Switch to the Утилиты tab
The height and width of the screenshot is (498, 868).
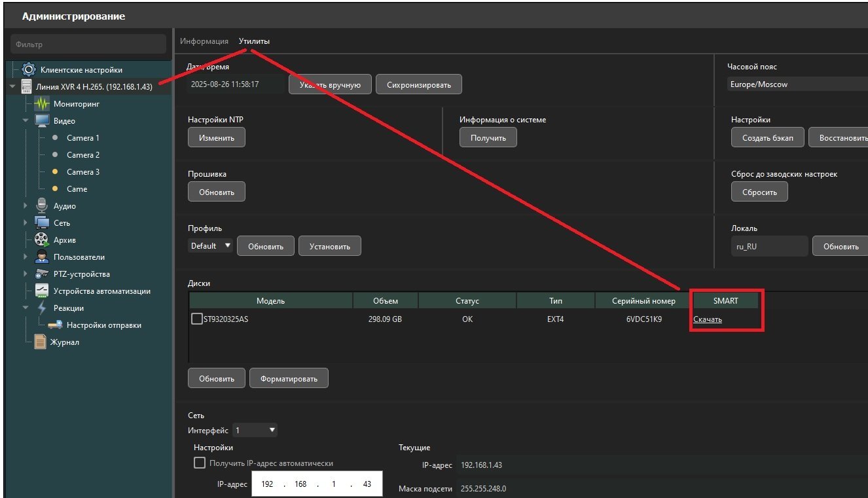click(254, 41)
